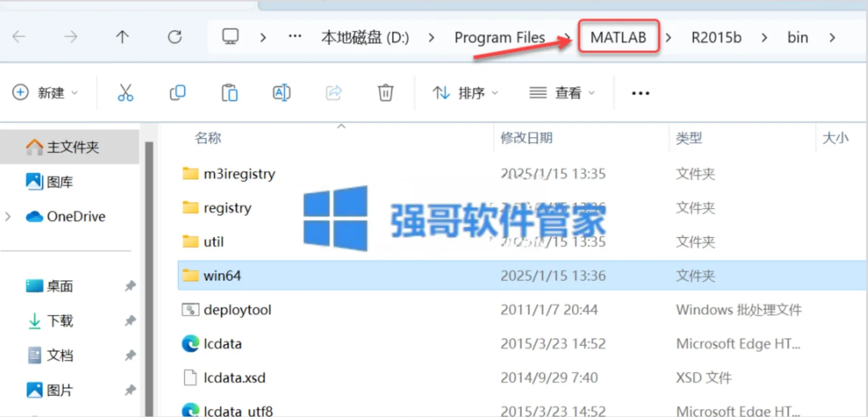Click the bin breadcrumb segment

[x=798, y=37]
